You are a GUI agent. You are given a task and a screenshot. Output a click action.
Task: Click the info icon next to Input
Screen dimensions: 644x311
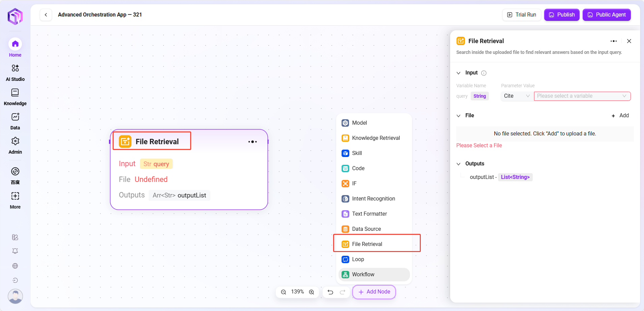484,73
